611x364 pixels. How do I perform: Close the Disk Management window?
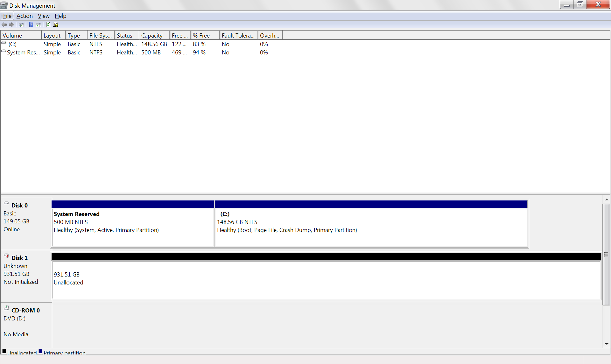point(598,4)
